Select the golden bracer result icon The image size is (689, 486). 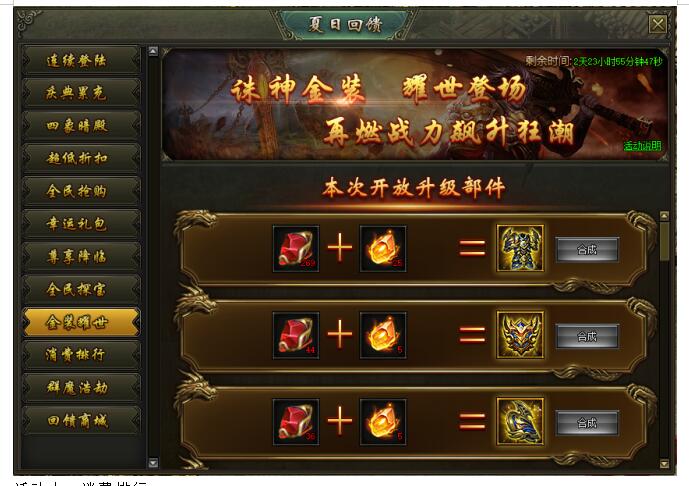tap(520, 421)
